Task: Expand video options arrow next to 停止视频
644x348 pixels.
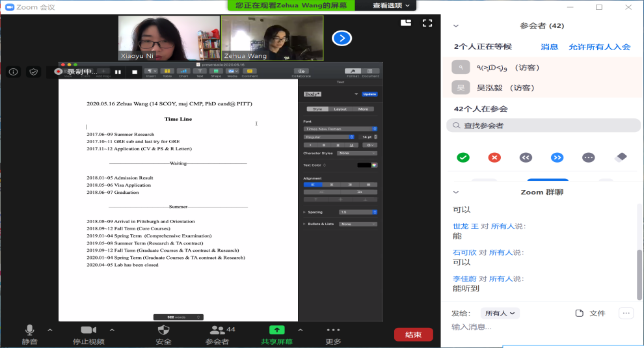Action: (x=112, y=330)
